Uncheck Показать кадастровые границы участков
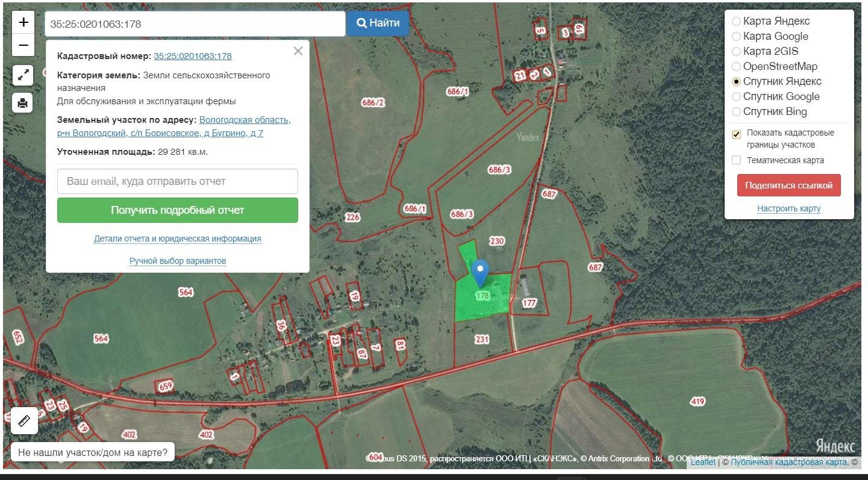Image resolution: width=868 pixels, height=480 pixels. click(x=736, y=134)
